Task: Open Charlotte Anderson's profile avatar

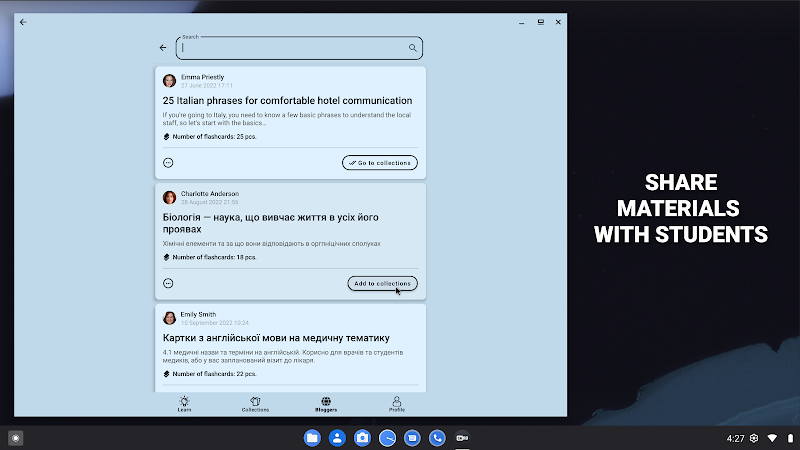Action: point(169,197)
